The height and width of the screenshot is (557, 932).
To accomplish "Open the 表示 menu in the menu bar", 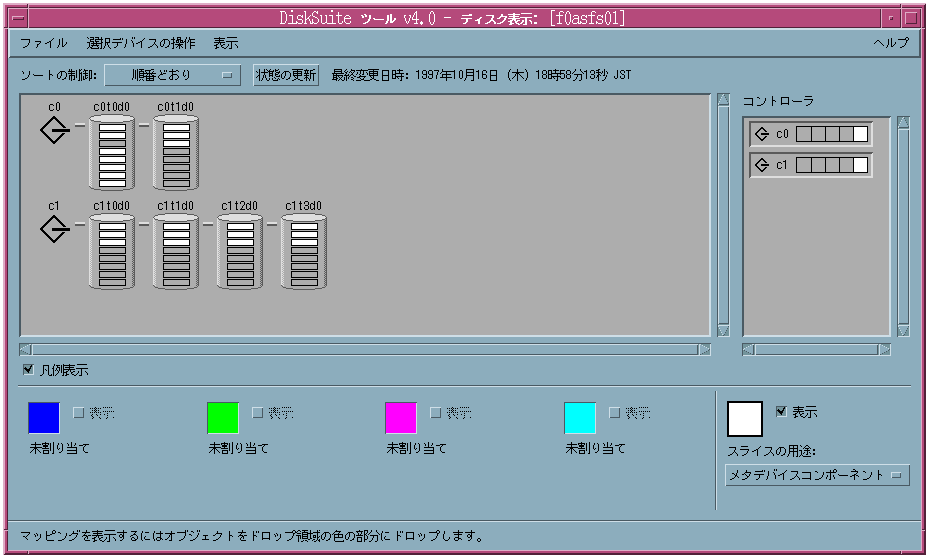I will pyautogui.click(x=226, y=43).
